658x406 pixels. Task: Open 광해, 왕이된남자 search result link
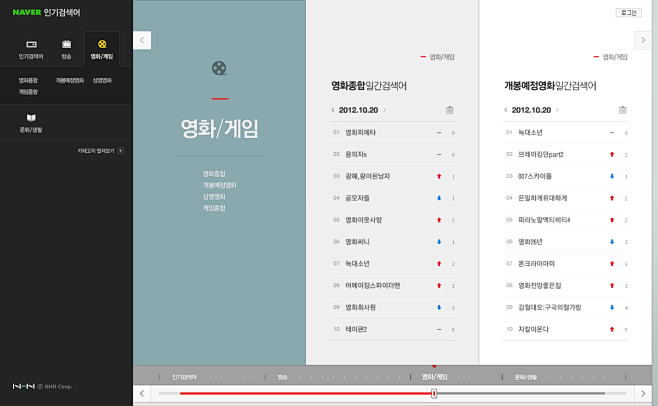[367, 176]
